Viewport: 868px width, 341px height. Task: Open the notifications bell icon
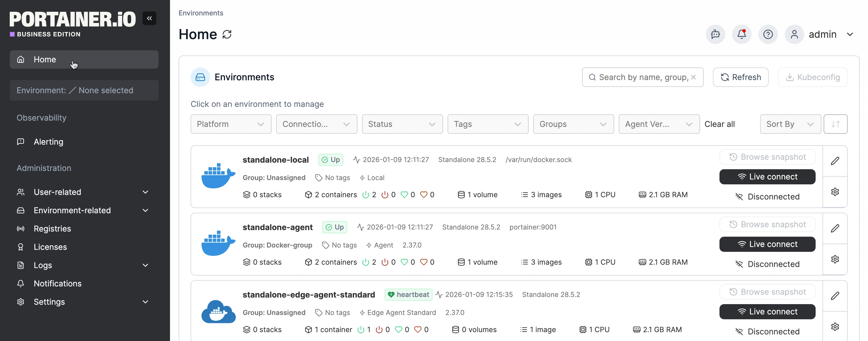click(x=741, y=34)
